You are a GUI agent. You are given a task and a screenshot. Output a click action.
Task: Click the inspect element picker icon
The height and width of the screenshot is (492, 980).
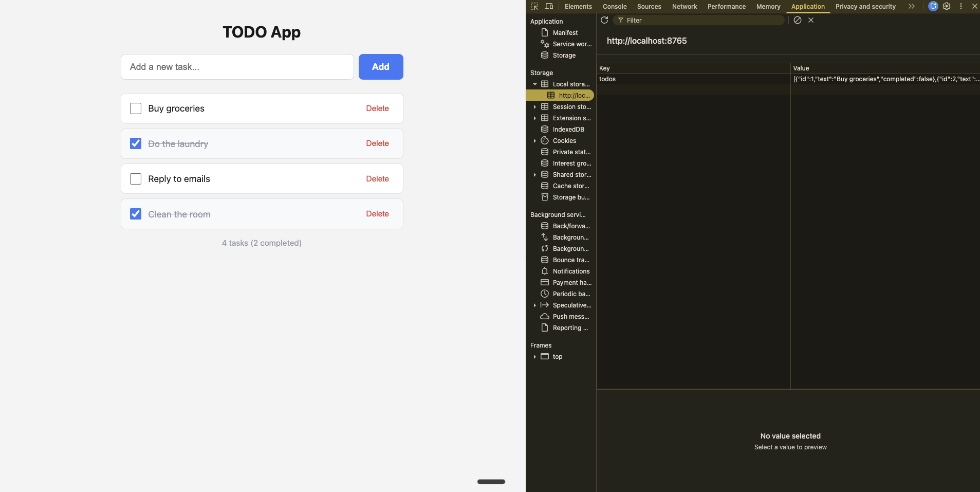(534, 6)
